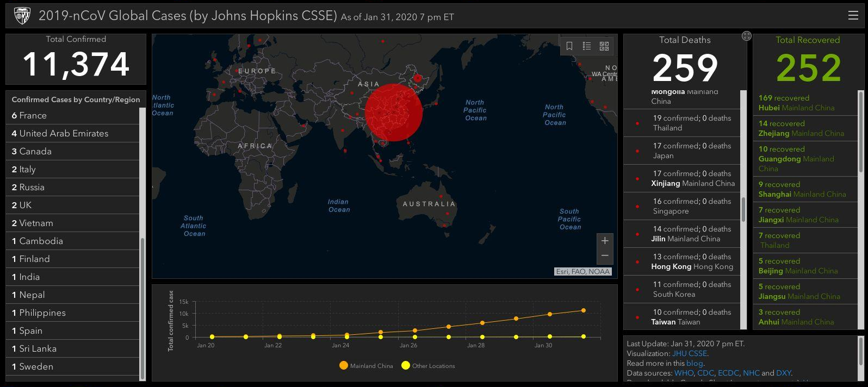Open the NHC data source link
The image size is (868, 387).
tap(751, 373)
